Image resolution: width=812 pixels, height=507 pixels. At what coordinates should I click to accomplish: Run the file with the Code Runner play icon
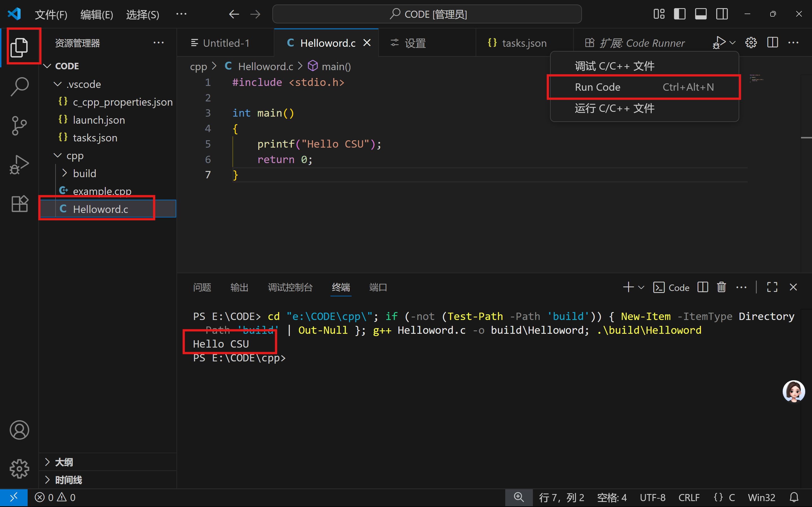coord(720,42)
